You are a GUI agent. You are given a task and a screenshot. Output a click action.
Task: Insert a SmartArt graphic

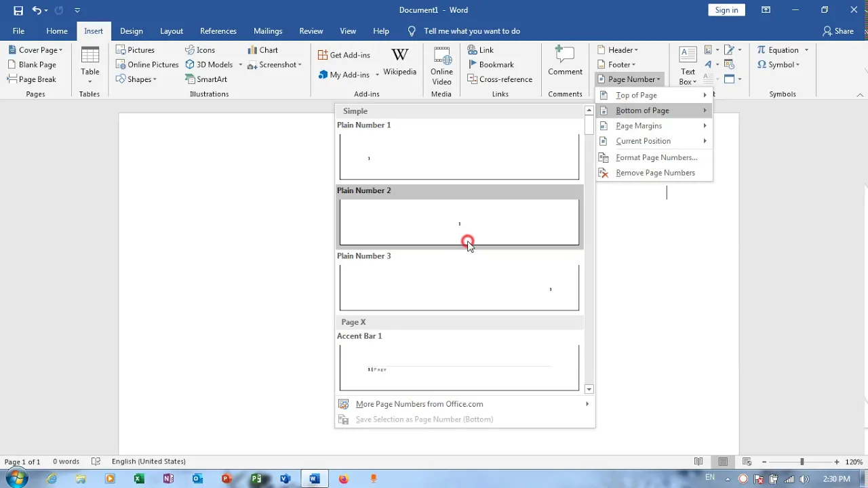(206, 79)
